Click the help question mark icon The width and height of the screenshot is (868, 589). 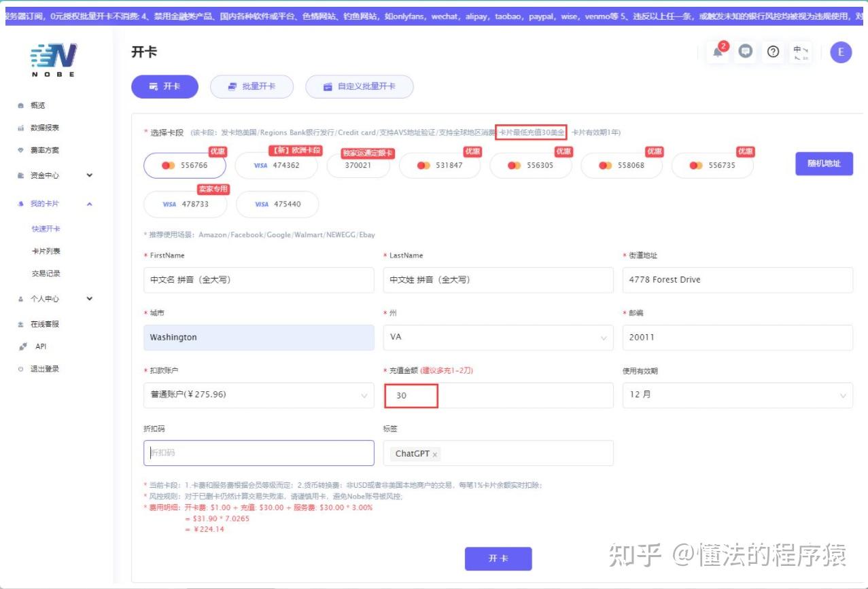[773, 52]
